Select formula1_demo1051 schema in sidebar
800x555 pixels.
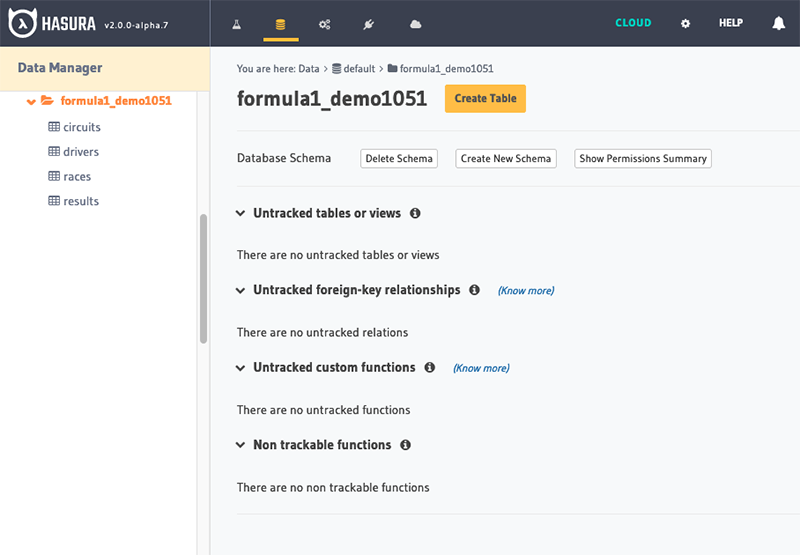pyautogui.click(x=116, y=100)
